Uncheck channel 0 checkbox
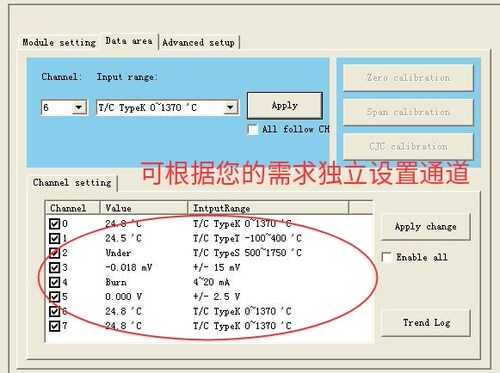 click(x=54, y=224)
